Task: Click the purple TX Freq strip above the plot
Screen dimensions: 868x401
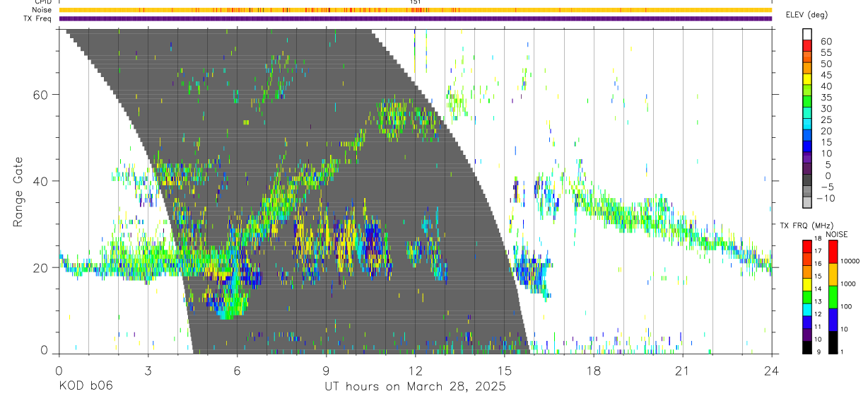Action: click(x=415, y=18)
